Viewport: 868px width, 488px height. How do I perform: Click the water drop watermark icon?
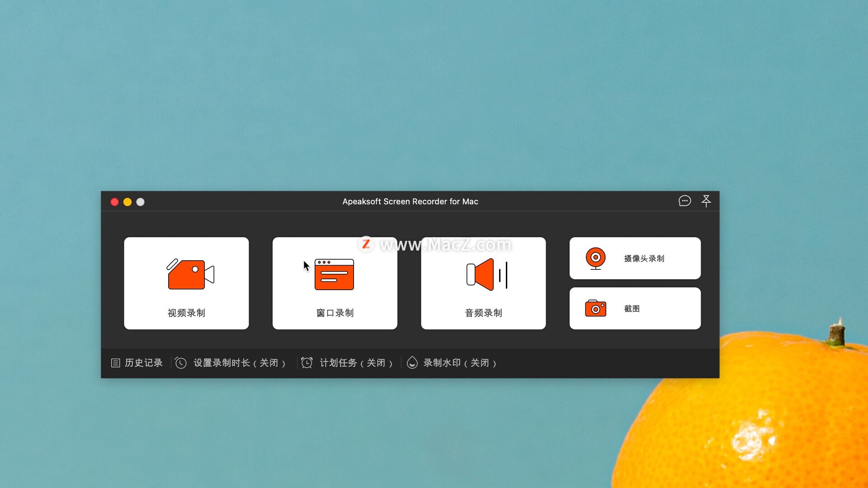412,362
